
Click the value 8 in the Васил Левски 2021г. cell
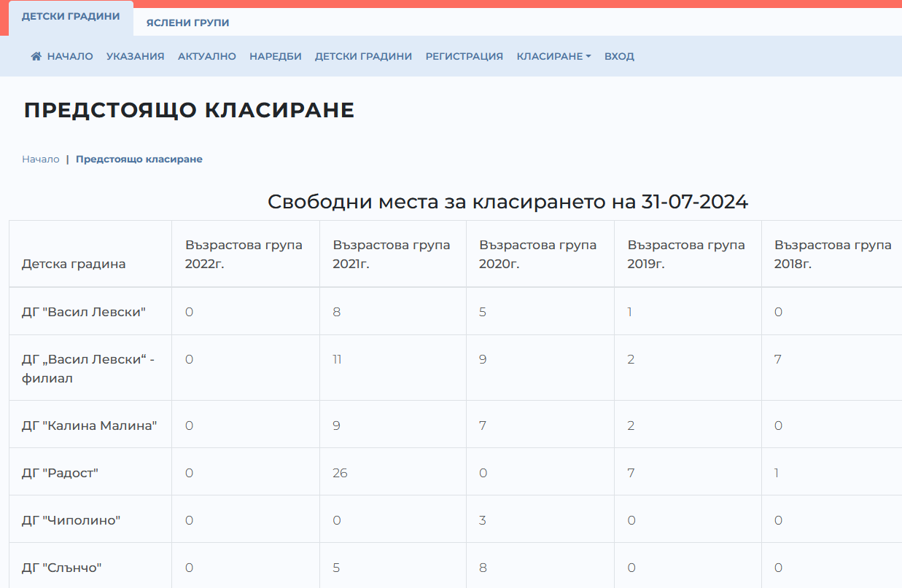337,312
